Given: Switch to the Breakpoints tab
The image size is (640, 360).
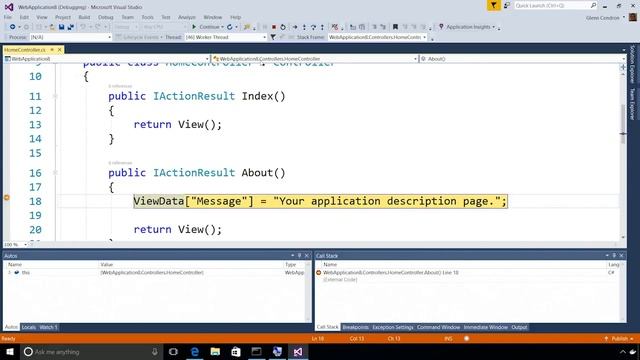Looking at the screenshot, I should pyautogui.click(x=355, y=327).
